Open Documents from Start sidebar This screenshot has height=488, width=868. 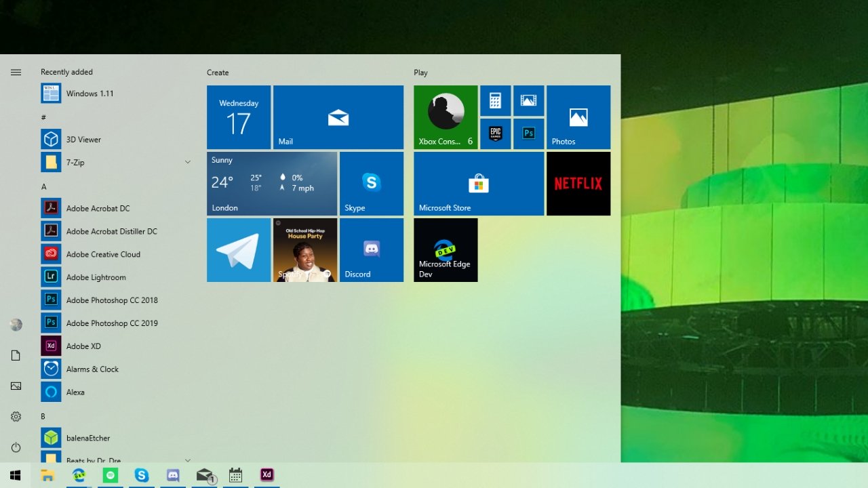coord(16,355)
